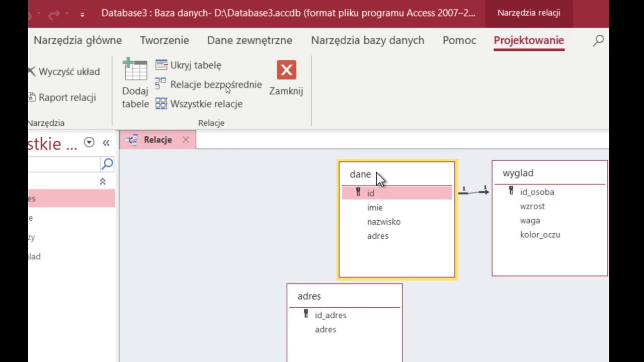The width and height of the screenshot is (644, 362).
Task: Click the key icon beside id
Action: 358,192
